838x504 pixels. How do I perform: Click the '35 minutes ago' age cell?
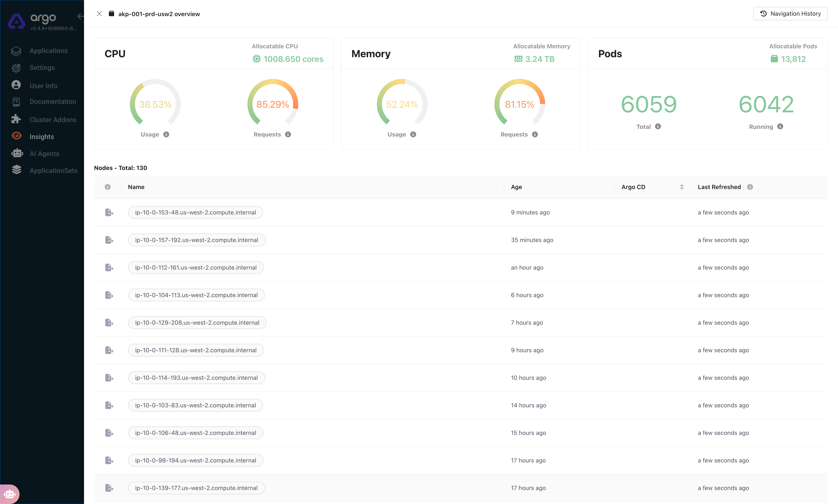tap(532, 240)
